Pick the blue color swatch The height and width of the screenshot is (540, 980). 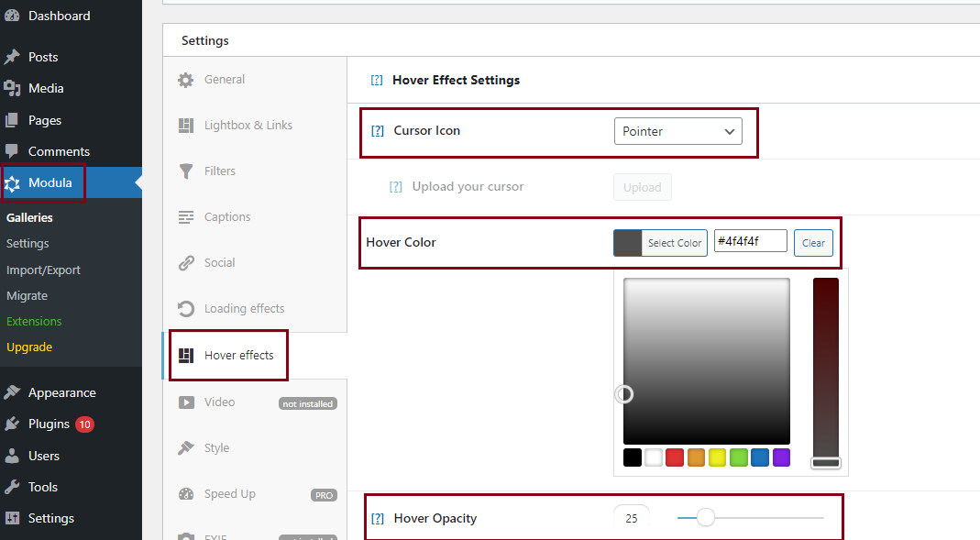click(x=760, y=457)
